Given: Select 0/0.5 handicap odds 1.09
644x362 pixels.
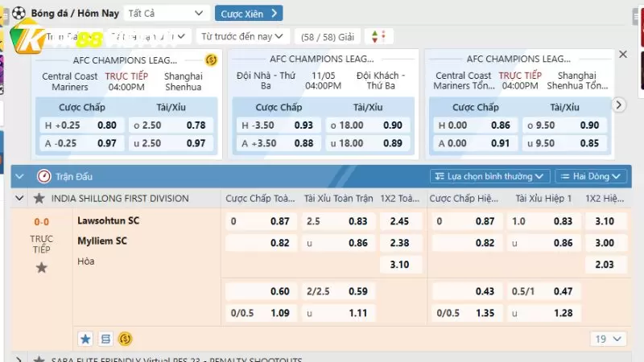Looking at the screenshot, I should (261, 313).
